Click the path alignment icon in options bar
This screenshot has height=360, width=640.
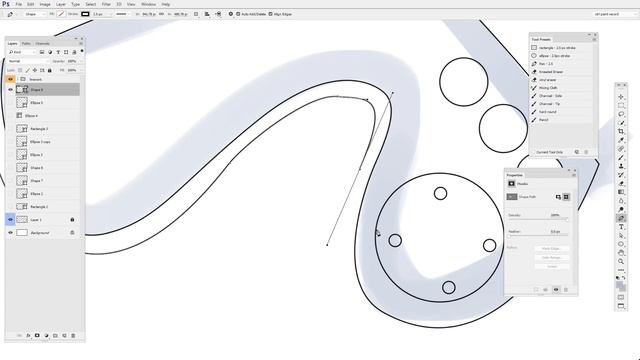point(207,14)
